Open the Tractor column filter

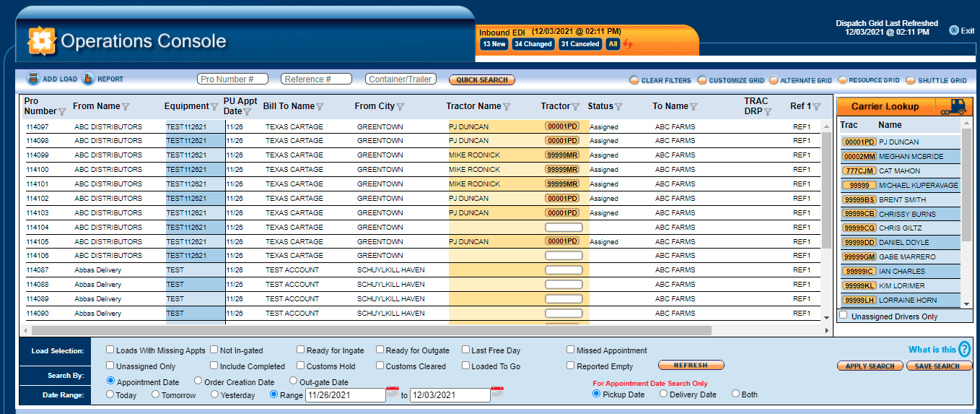coord(576,107)
